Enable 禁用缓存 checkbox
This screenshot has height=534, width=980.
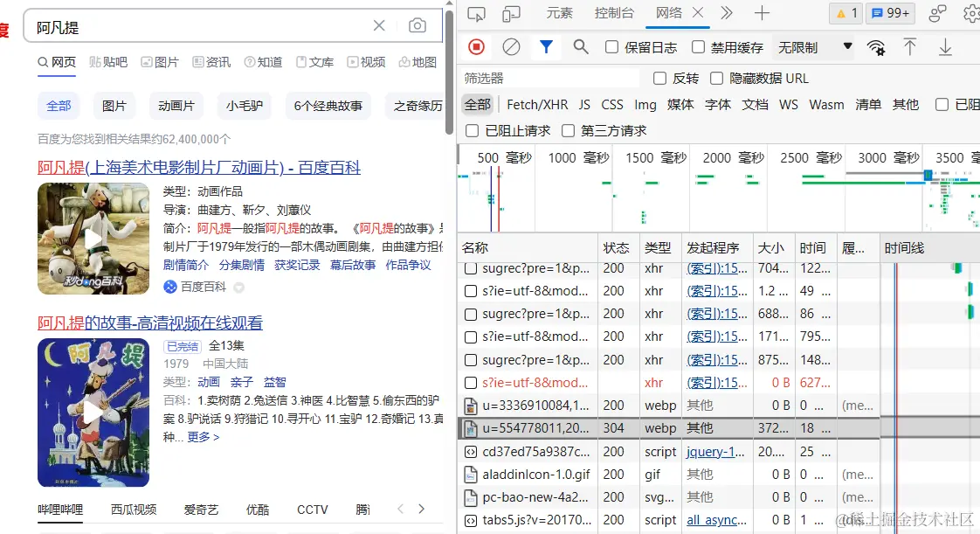tap(698, 47)
